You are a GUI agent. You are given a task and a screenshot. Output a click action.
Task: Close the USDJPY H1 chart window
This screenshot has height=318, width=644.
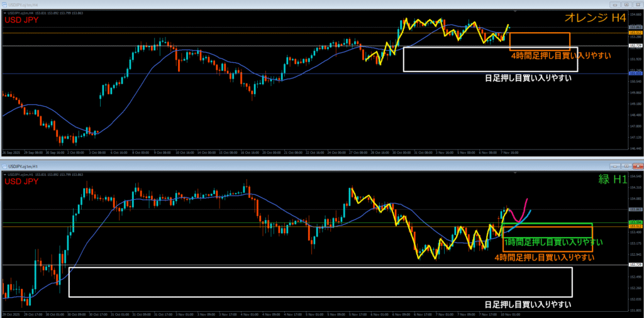coord(637,166)
